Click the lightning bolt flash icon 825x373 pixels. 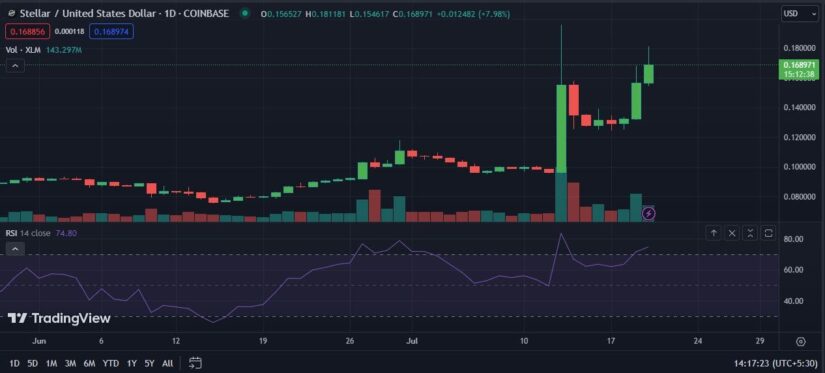tap(648, 213)
